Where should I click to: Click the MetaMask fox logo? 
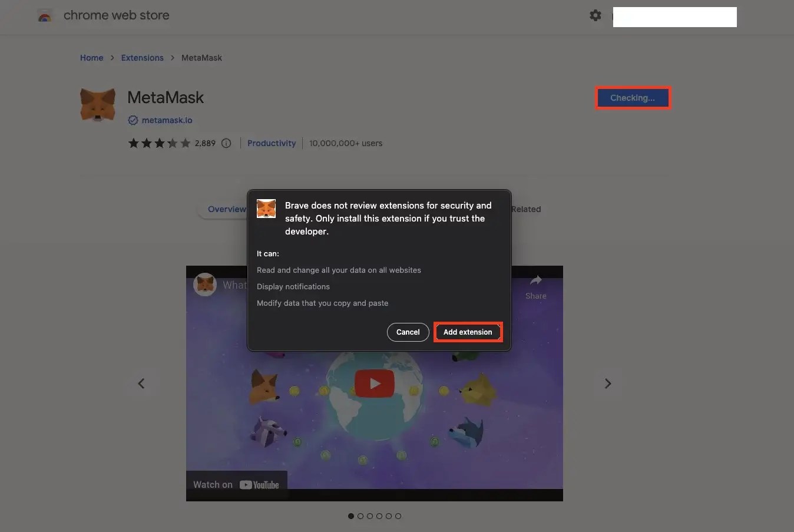pos(97,104)
